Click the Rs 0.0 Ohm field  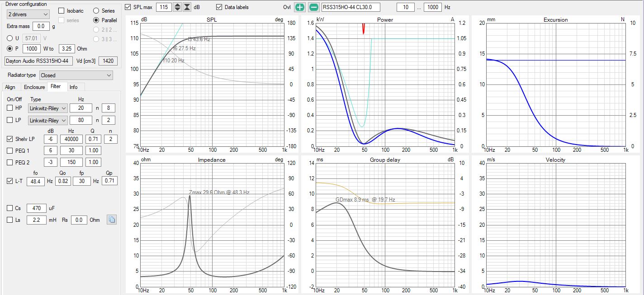79,220
